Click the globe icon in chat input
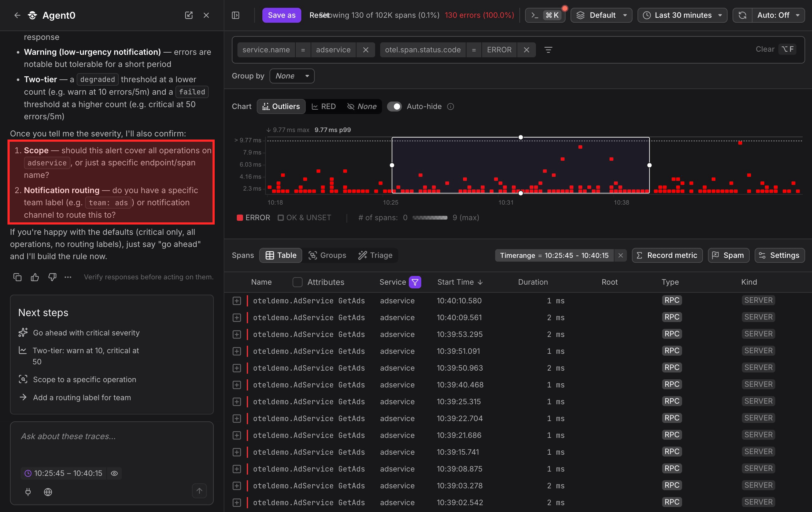 pyautogui.click(x=48, y=492)
